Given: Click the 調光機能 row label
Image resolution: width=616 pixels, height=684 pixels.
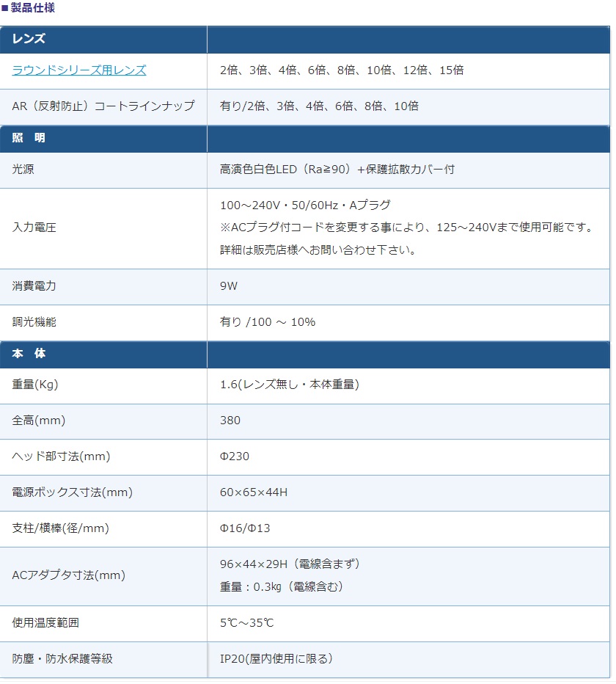Looking at the screenshot, I should point(34,322).
